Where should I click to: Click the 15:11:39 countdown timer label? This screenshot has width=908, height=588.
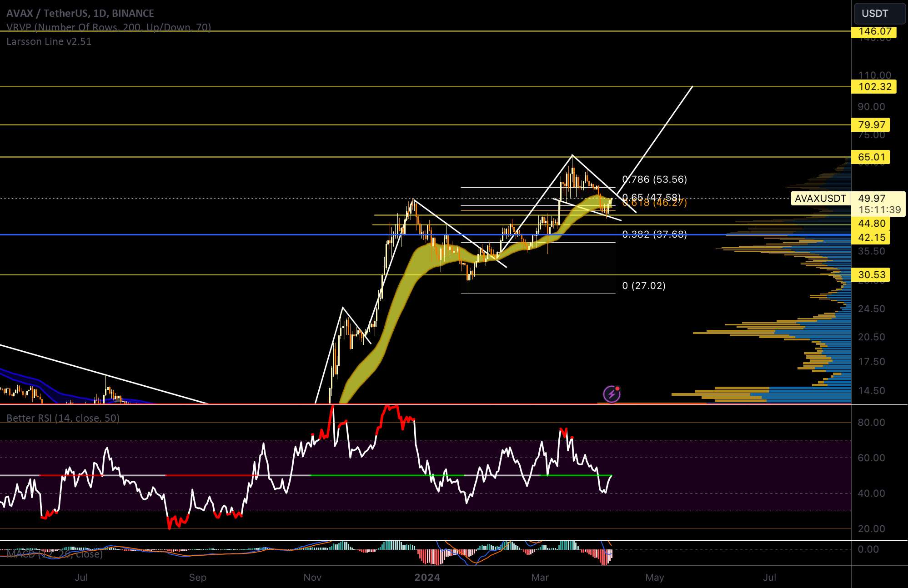coord(879,210)
